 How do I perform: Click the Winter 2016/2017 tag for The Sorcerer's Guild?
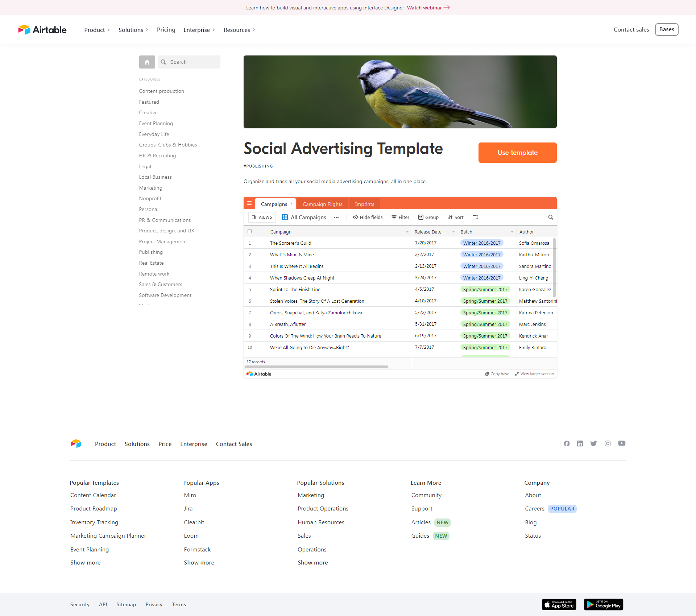coord(482,243)
